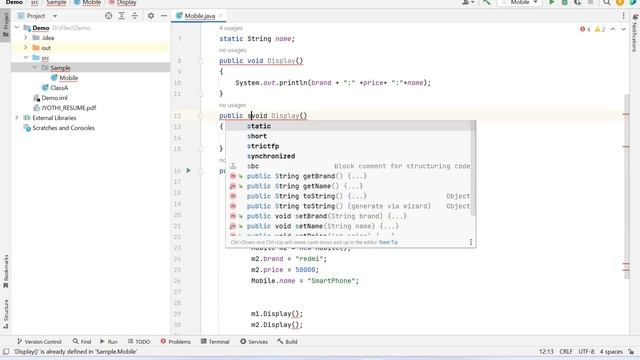Click the Search Everywhere magnifier icon
640x360 pixels.
click(607, 2)
